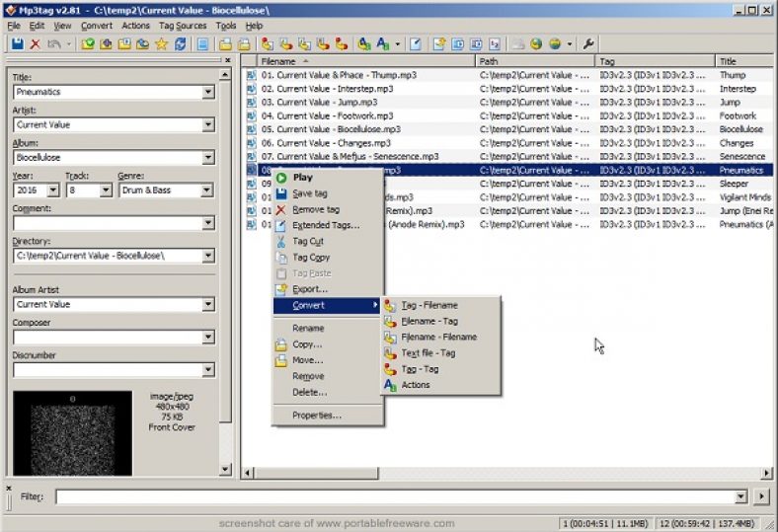
Task: Click the Save tag toolbar icon
Action: tap(17, 44)
